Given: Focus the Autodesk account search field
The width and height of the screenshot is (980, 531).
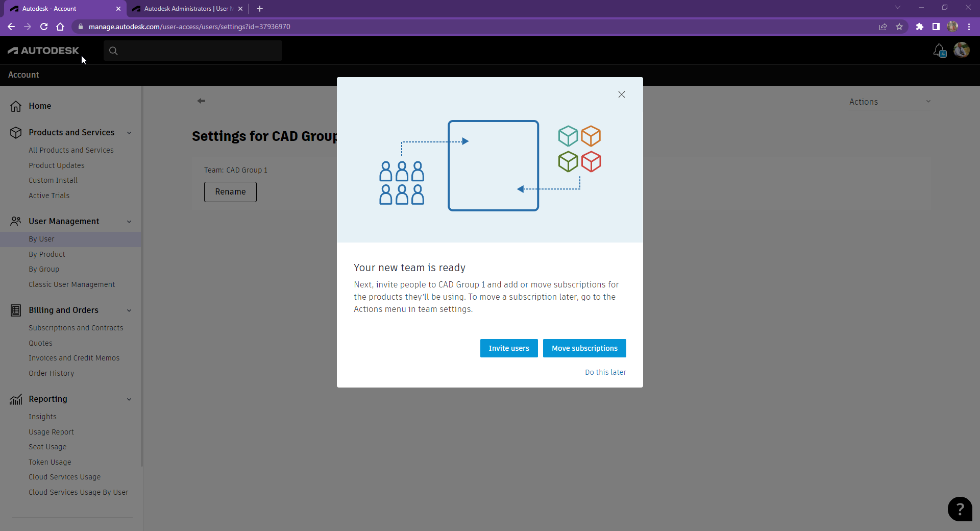Looking at the screenshot, I should point(193,51).
